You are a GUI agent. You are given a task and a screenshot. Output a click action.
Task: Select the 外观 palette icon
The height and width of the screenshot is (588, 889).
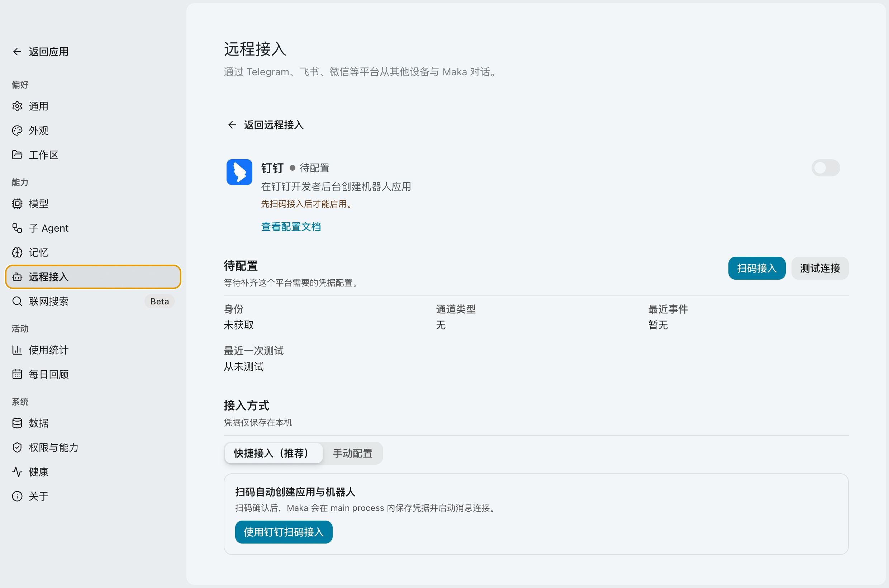(17, 131)
